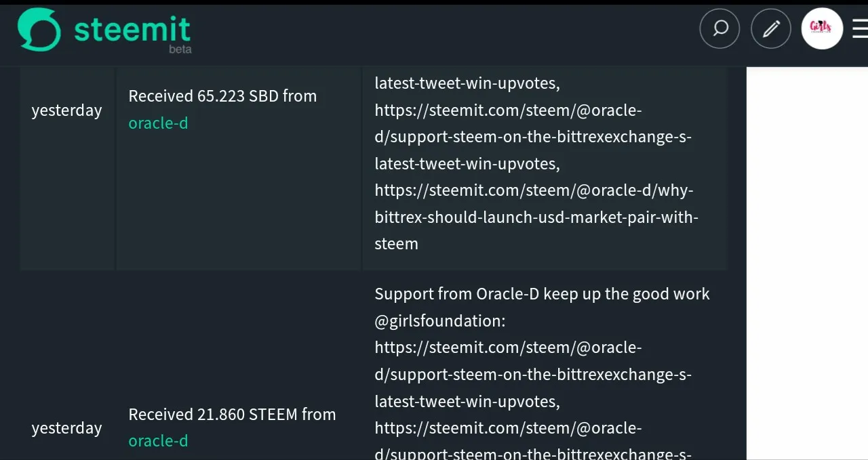Viewport: 868px width, 460px height.
Task: Click the beta label under steemit
Action: (x=180, y=49)
